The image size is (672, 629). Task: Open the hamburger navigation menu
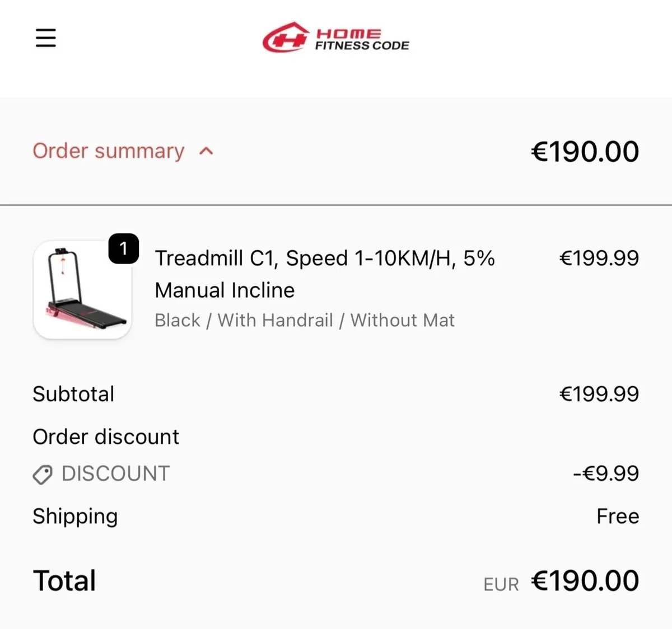(x=45, y=38)
